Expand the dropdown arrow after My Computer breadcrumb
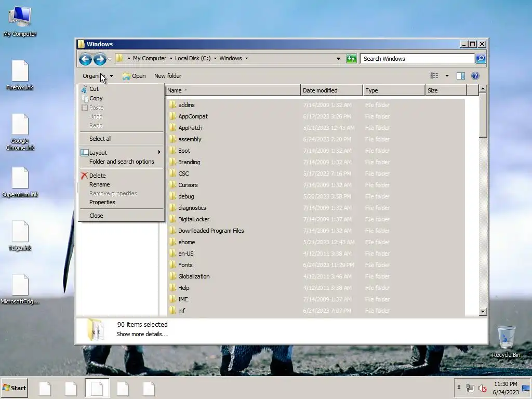Screen dimensions: 532x399 [x=170, y=58]
